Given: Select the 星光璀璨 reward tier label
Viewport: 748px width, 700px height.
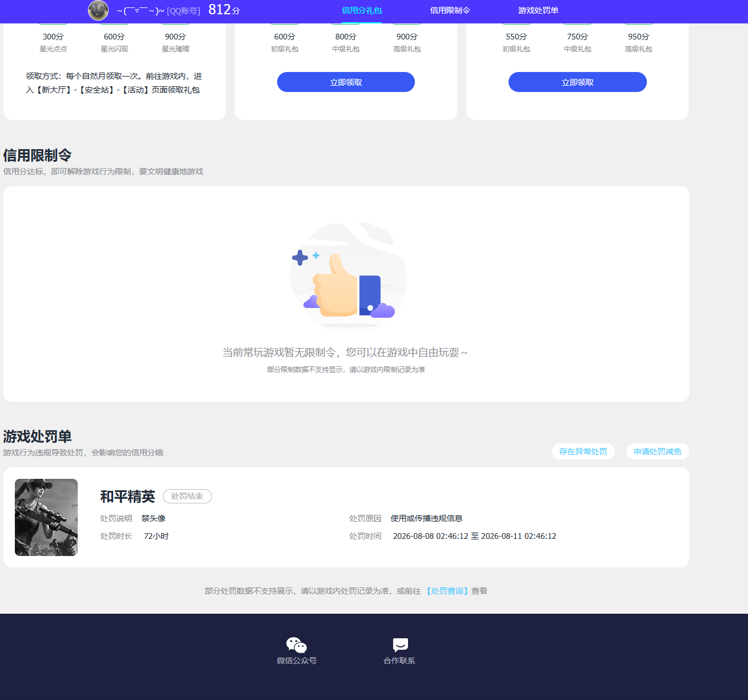Looking at the screenshot, I should coord(175,49).
